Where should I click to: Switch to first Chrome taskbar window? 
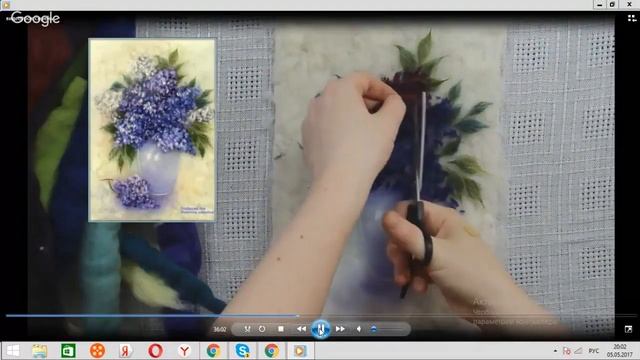(213, 351)
